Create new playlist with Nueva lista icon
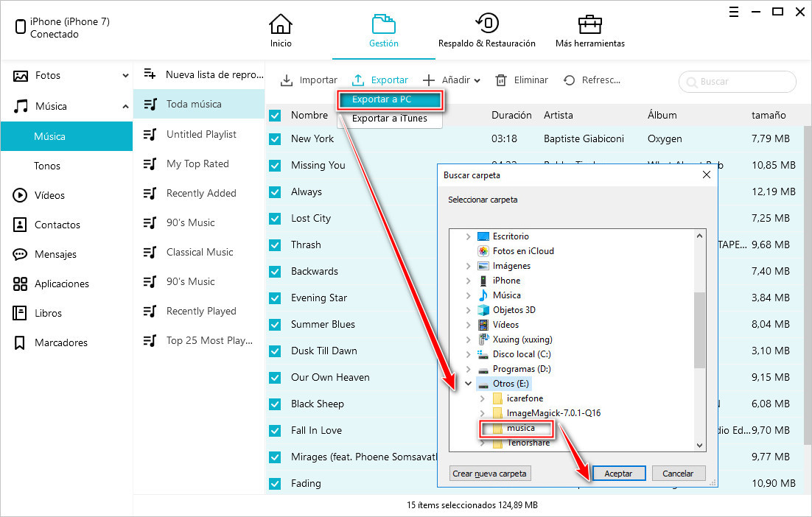The image size is (812, 517). pyautogui.click(x=150, y=74)
